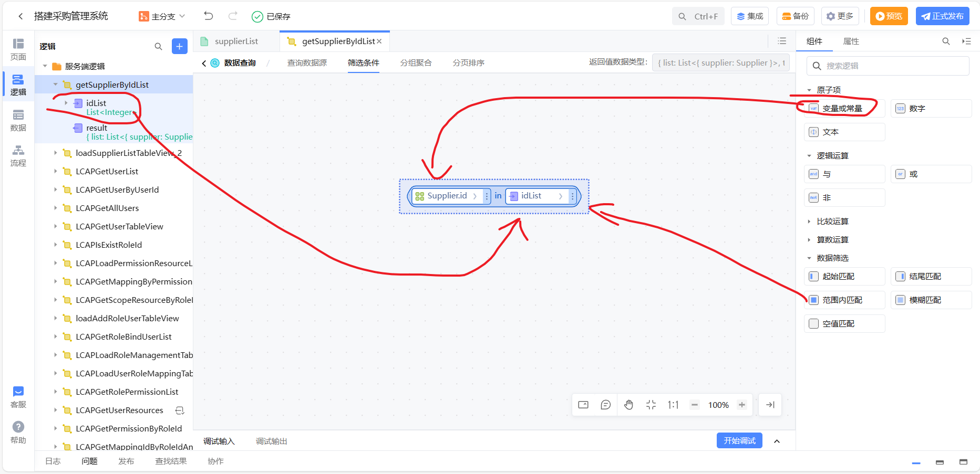Viewport: 980px width, 474px height.
Task: Add new logic with the blue plus button
Action: [180, 46]
